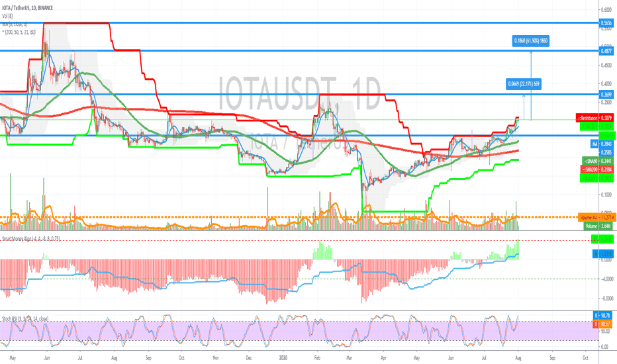Viewport: 617px width, 364px height.
Task: Click the 2020 label on the time axis
Action: tap(283, 358)
